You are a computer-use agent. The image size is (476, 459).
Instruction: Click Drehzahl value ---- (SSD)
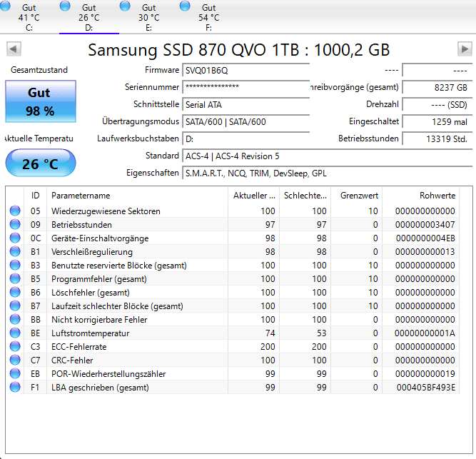[437, 105]
